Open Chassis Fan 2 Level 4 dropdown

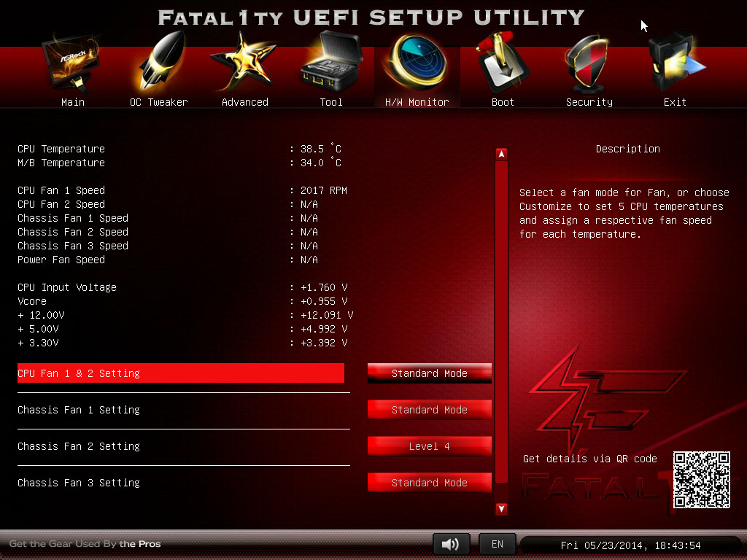coord(429,446)
